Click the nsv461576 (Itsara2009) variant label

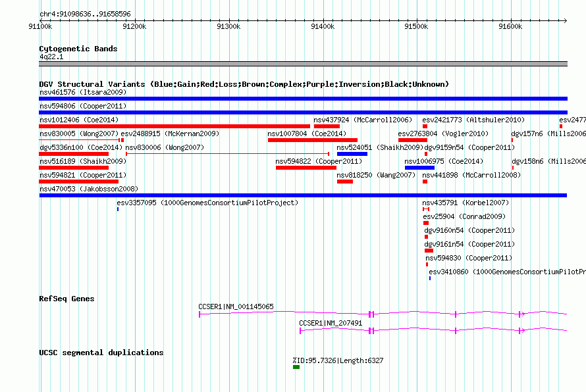(83, 92)
